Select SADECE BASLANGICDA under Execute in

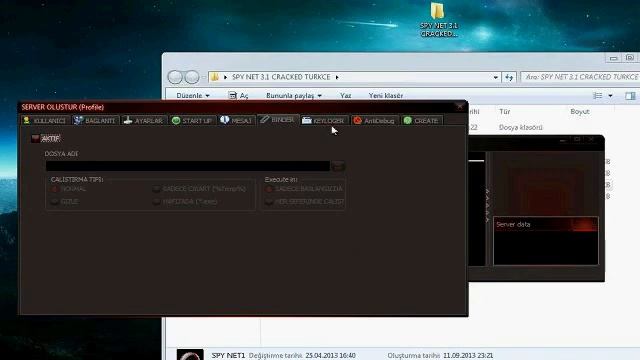pos(269,189)
